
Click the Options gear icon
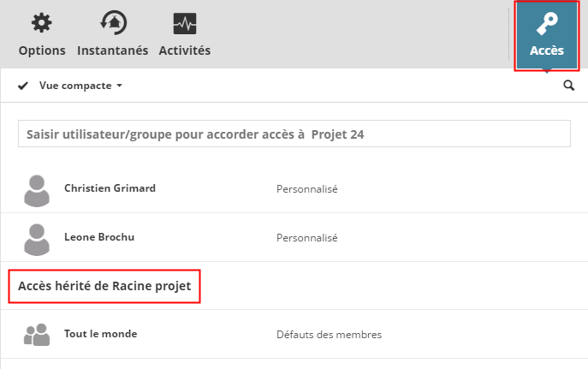tap(41, 23)
